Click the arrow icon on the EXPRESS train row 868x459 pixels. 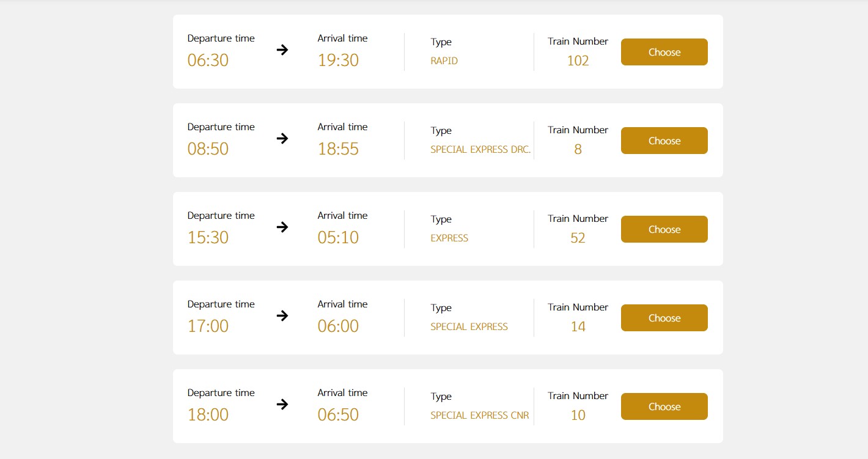pyautogui.click(x=282, y=227)
